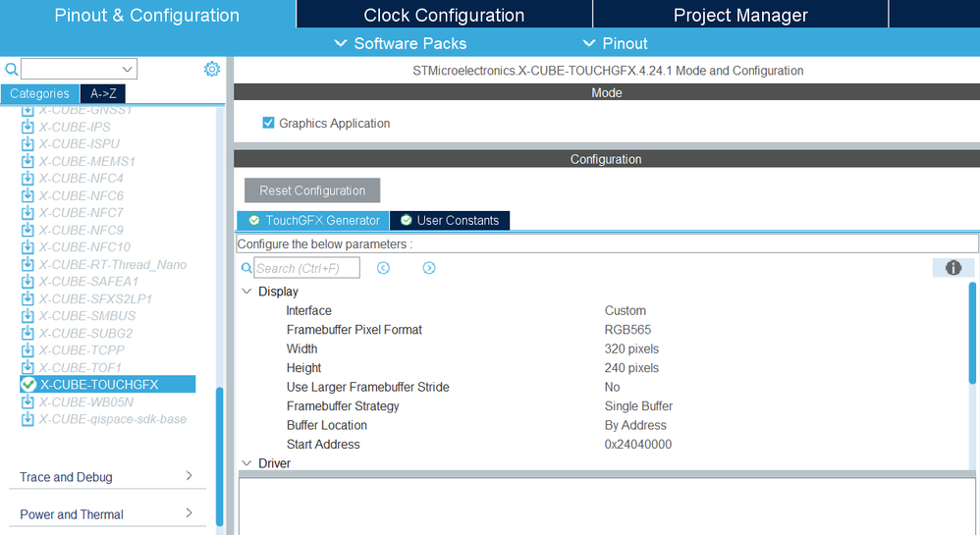The image size is (980, 535).
Task: Click the download icon beside X-CUBE-TCPP
Action: tap(27, 350)
